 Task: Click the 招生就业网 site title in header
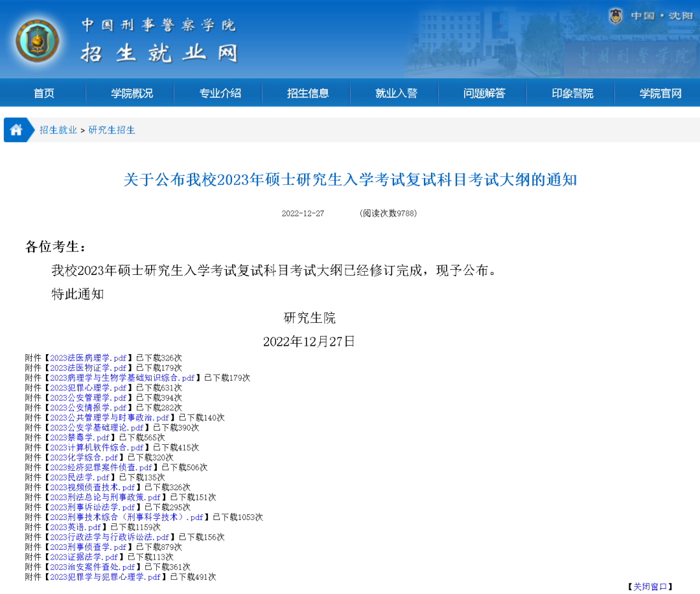click(x=159, y=54)
